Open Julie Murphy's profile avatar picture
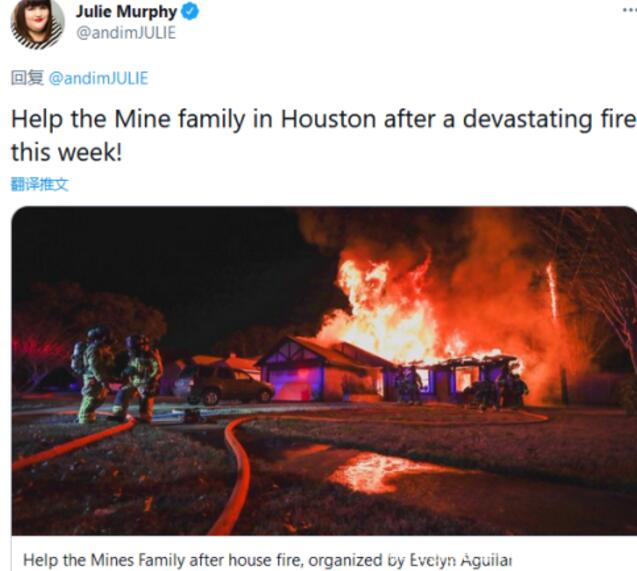 tap(37, 23)
